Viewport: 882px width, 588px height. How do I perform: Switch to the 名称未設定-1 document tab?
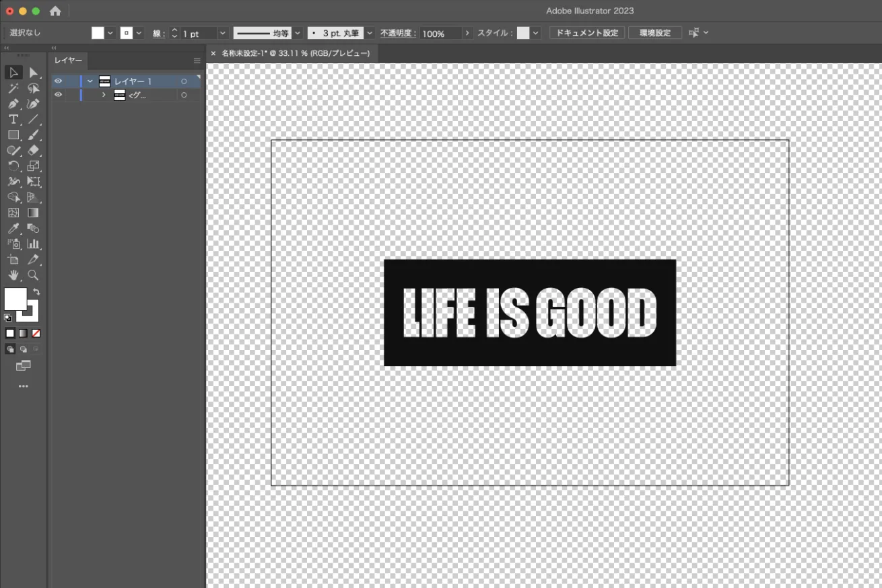pyautogui.click(x=295, y=53)
